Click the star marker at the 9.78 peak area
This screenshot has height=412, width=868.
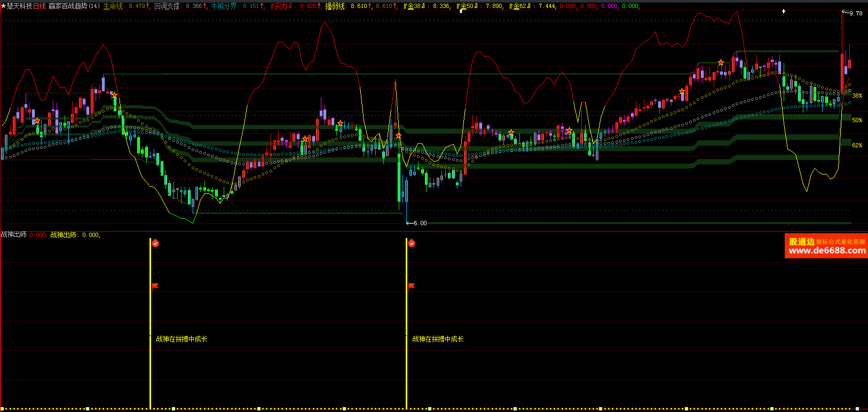point(721,62)
